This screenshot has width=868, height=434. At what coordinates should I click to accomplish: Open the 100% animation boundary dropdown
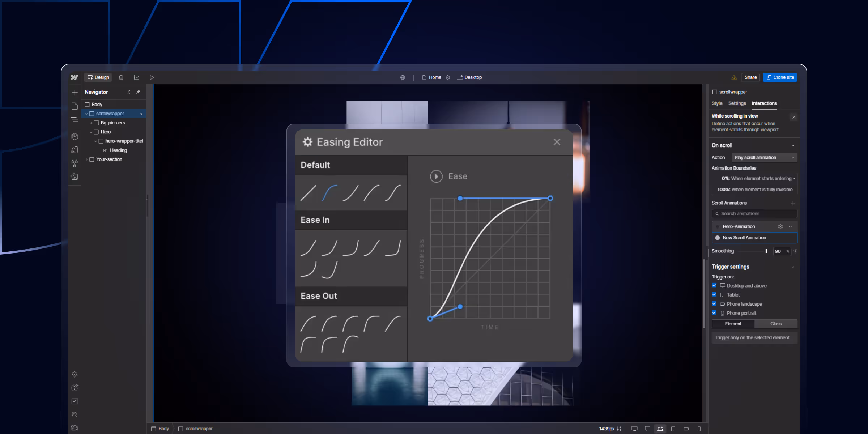click(754, 190)
